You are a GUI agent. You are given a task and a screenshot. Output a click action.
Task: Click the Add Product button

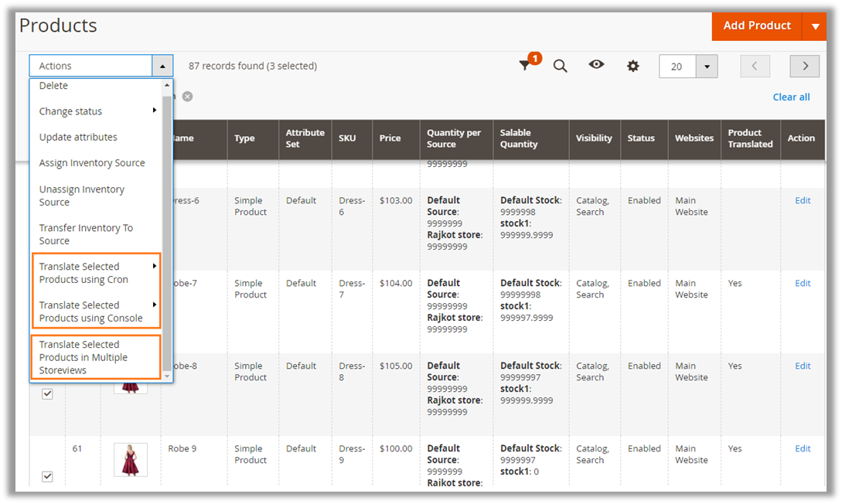click(756, 26)
